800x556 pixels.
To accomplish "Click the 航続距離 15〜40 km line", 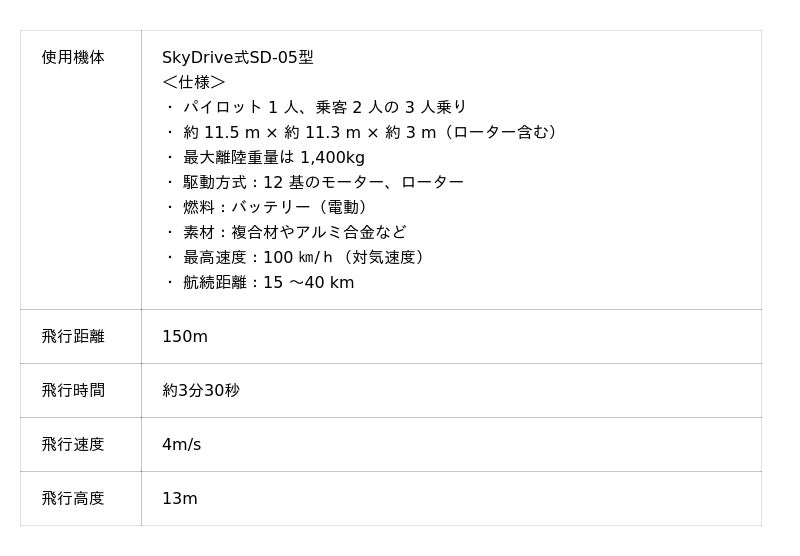I will (x=268, y=282).
